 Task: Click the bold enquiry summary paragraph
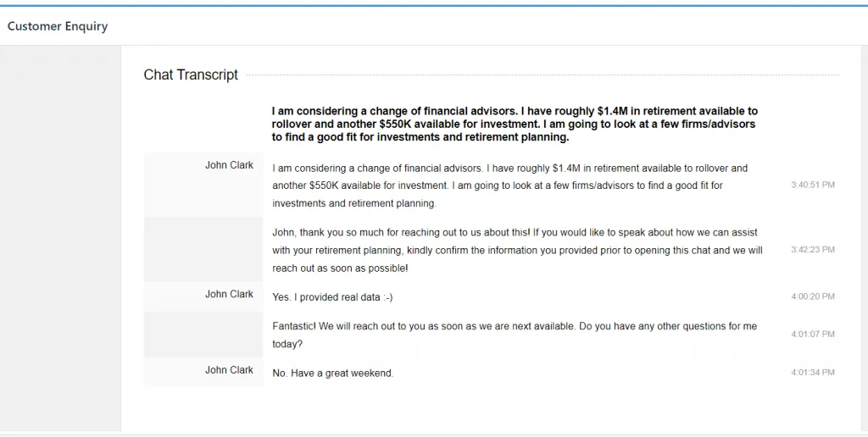pos(515,124)
